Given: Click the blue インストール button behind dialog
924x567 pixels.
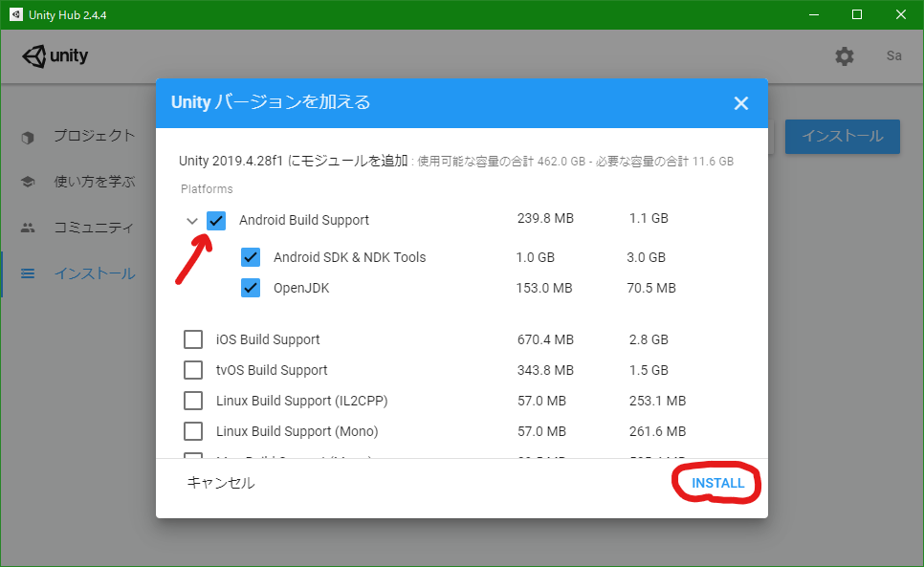Looking at the screenshot, I should pos(842,136).
